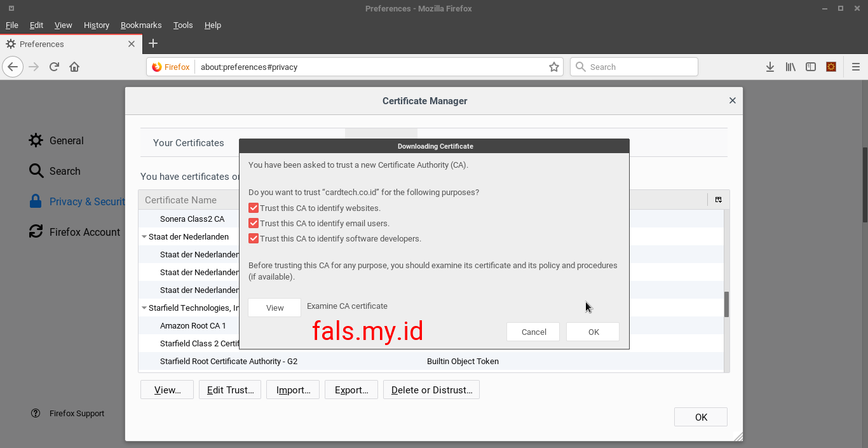This screenshot has height=448, width=868.
Task: Close the Certificate Manager dialog
Action: tap(732, 100)
